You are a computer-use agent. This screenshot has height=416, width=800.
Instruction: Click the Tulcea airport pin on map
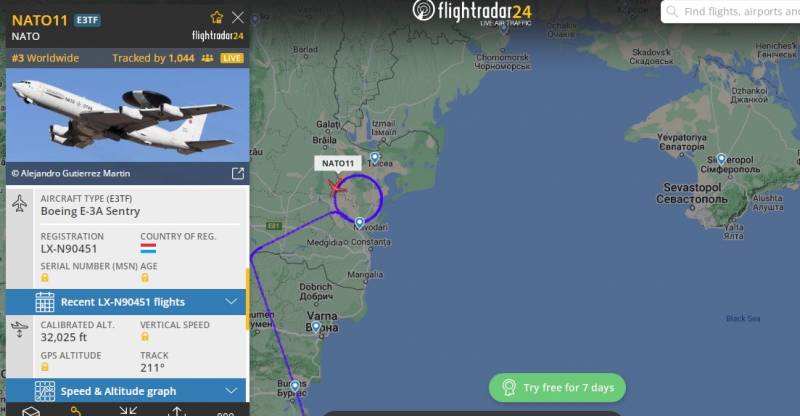375,158
